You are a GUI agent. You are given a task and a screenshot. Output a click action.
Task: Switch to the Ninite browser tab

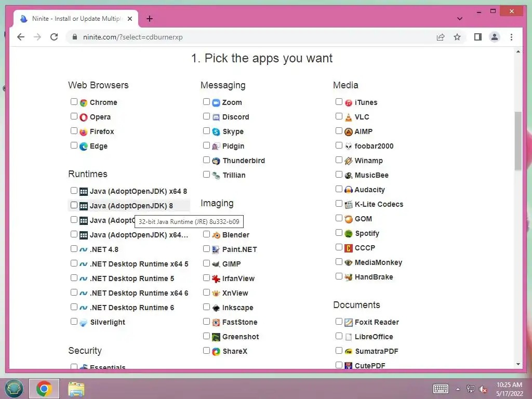[x=76, y=19]
